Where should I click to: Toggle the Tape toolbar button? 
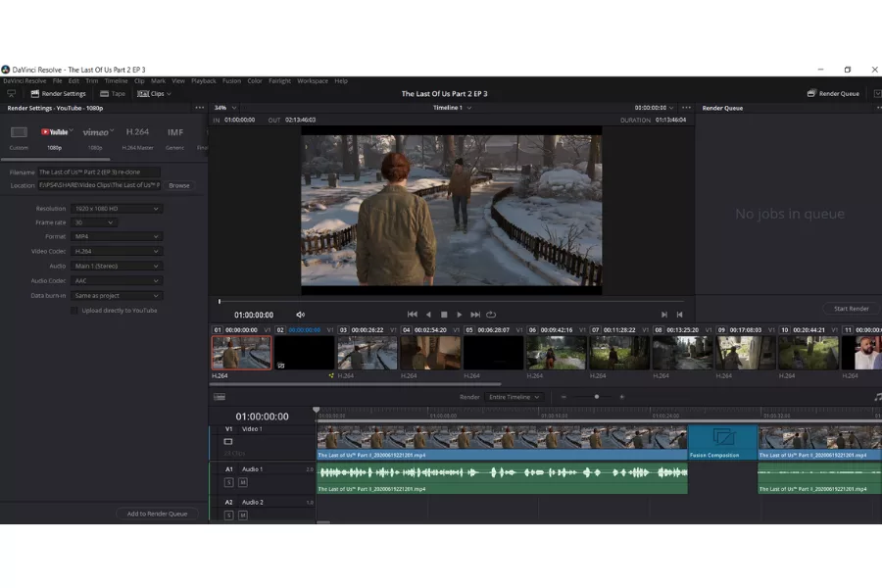(113, 94)
